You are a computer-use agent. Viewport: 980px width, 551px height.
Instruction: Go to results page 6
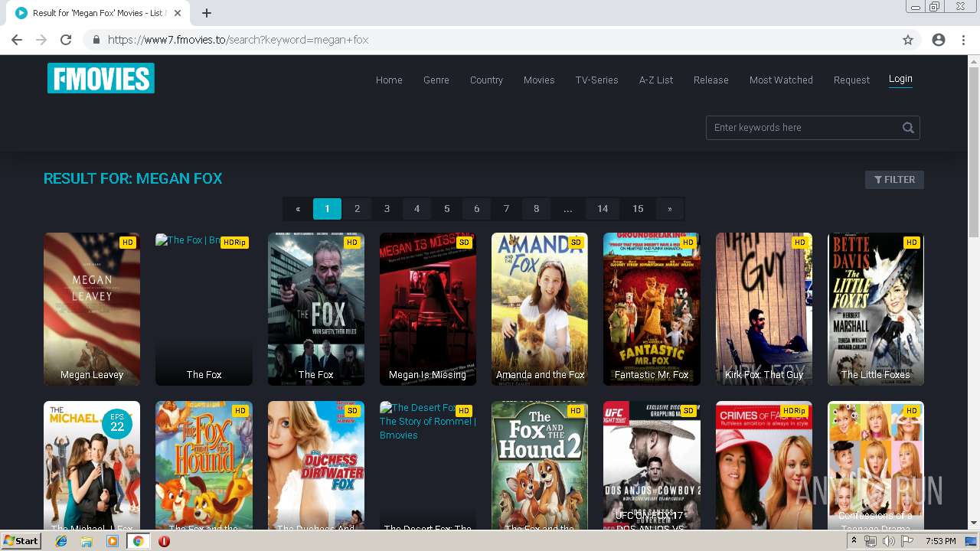pos(476,209)
